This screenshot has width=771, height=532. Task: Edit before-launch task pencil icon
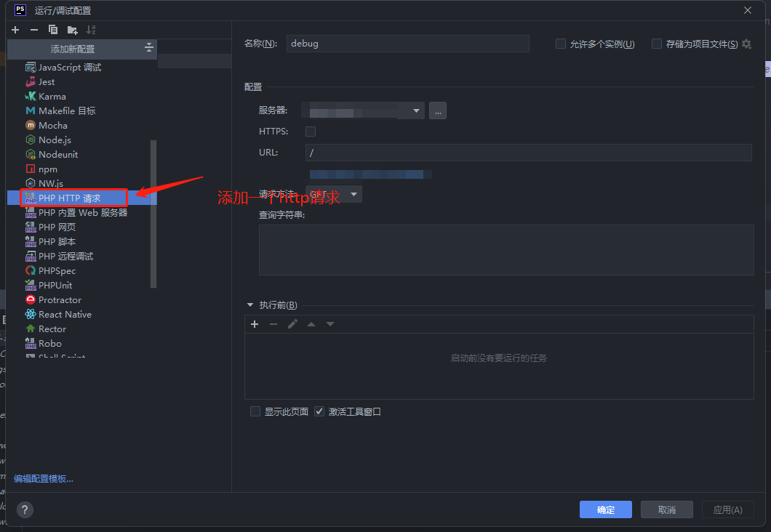click(292, 324)
